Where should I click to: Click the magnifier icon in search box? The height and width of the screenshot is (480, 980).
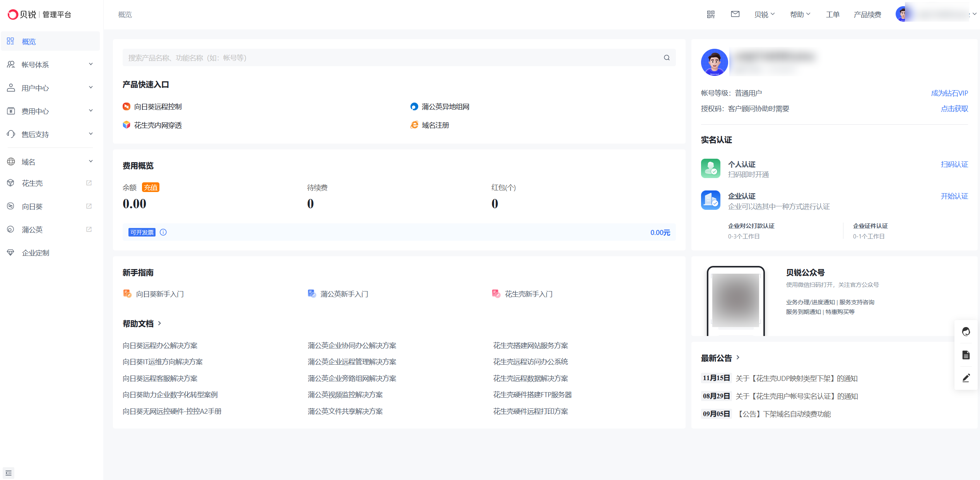pyautogui.click(x=667, y=58)
